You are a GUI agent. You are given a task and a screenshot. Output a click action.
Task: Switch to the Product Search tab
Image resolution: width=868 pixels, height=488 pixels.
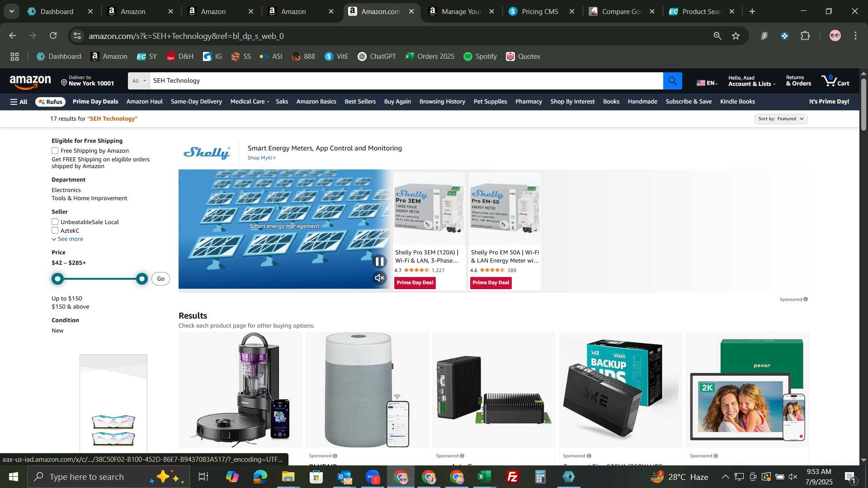pyautogui.click(x=701, y=11)
